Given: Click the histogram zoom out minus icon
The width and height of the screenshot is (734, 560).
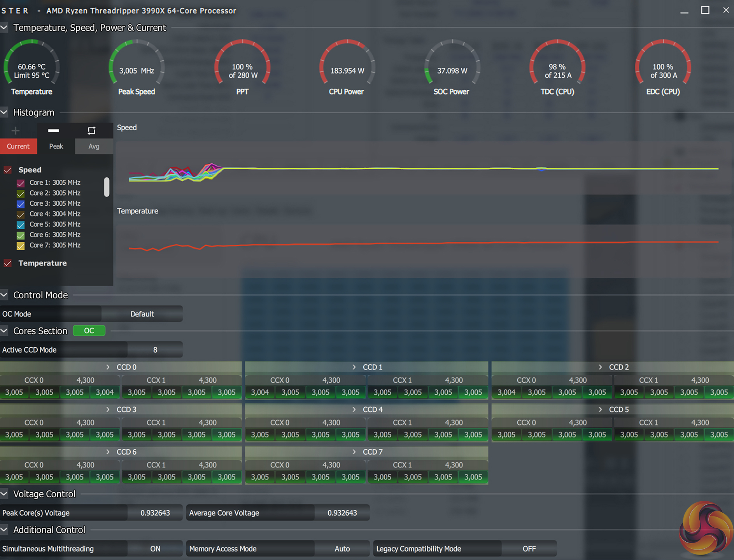Looking at the screenshot, I should [53, 131].
